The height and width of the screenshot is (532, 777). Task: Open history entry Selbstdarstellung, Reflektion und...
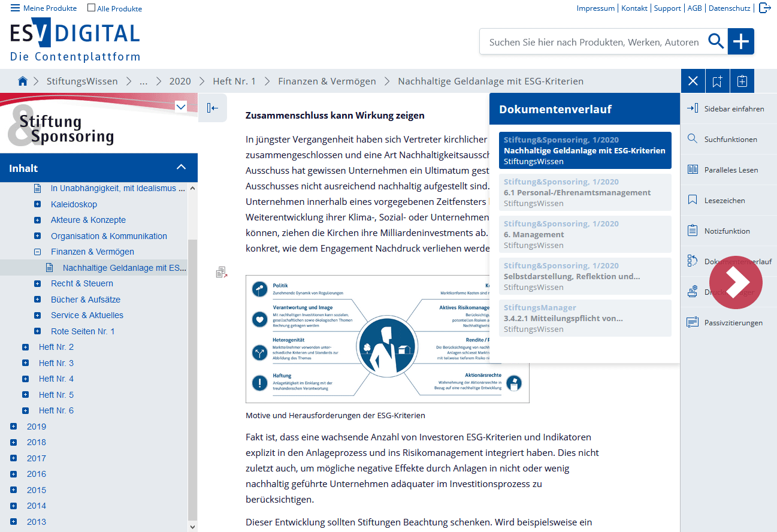click(585, 276)
